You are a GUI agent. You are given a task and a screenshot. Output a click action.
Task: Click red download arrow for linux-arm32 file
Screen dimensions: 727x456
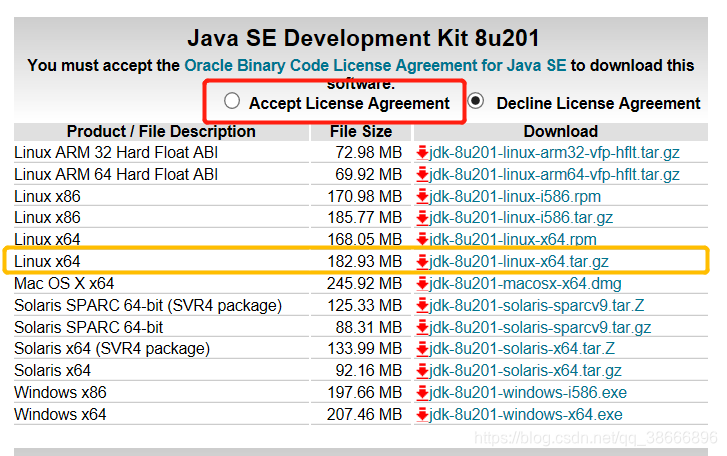tap(422, 153)
